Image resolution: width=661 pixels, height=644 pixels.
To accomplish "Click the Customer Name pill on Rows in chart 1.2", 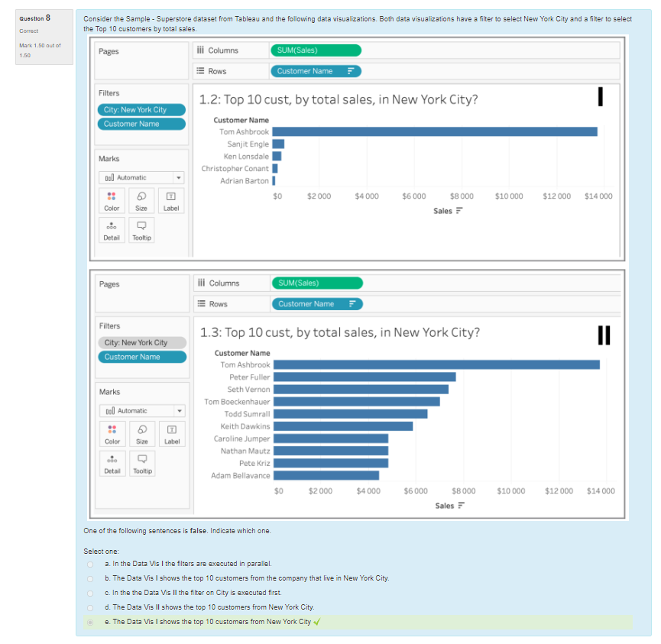I will point(315,71).
